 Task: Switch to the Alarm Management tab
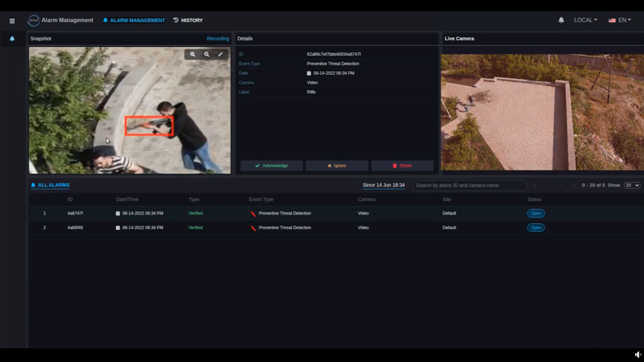click(134, 21)
